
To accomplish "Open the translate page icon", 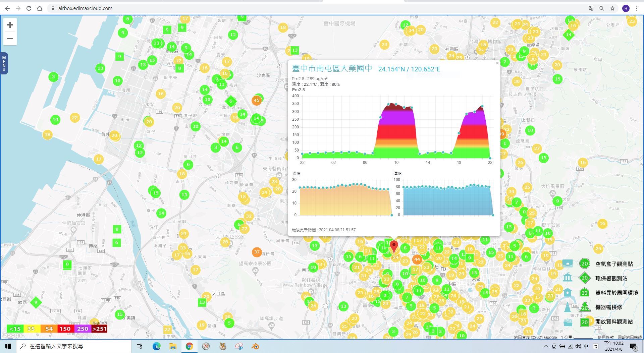I will (x=591, y=8).
